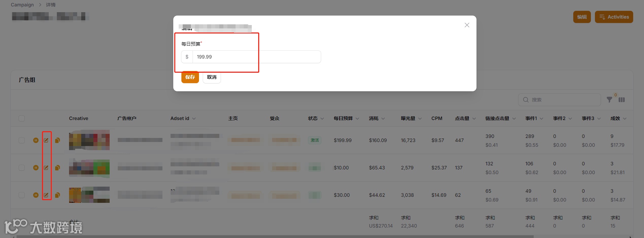644x238 pixels.
Task: Click the $160.09 spend cell
Action: coord(378,140)
